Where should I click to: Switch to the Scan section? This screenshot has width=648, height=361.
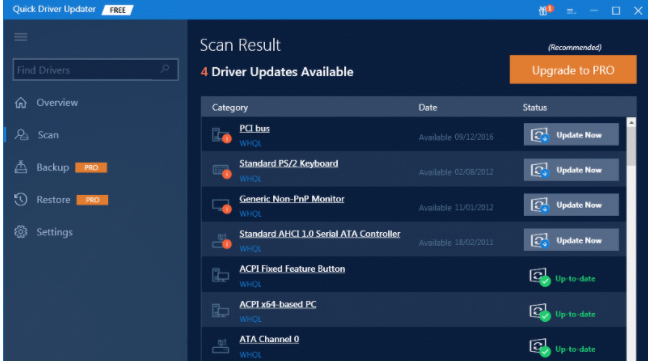pyautogui.click(x=48, y=135)
